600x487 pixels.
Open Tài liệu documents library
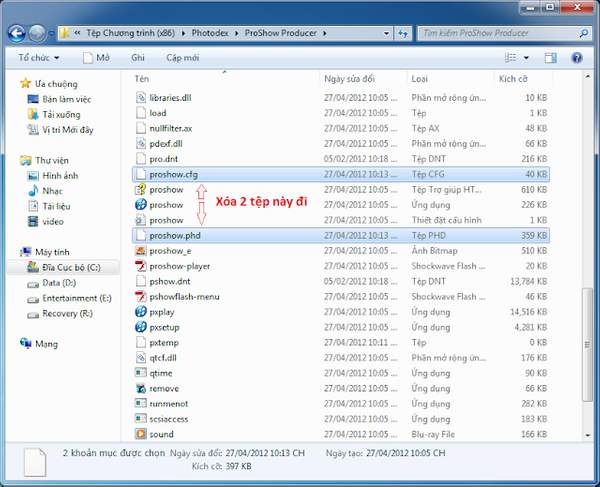click(x=49, y=206)
